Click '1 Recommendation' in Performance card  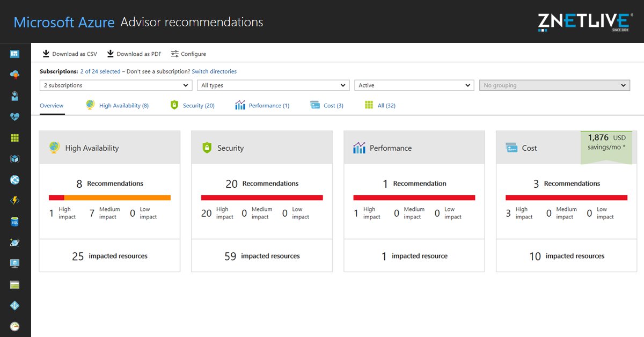(414, 184)
